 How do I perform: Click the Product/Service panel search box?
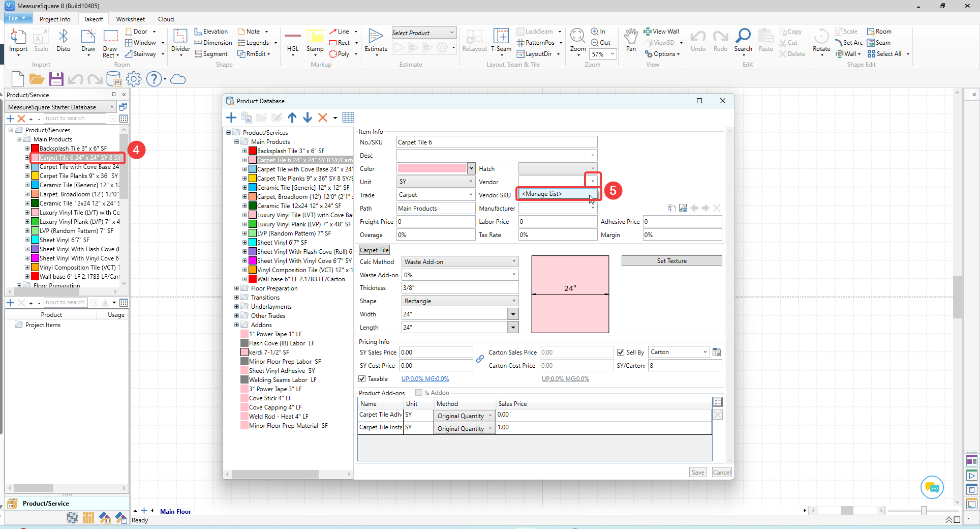coord(75,119)
